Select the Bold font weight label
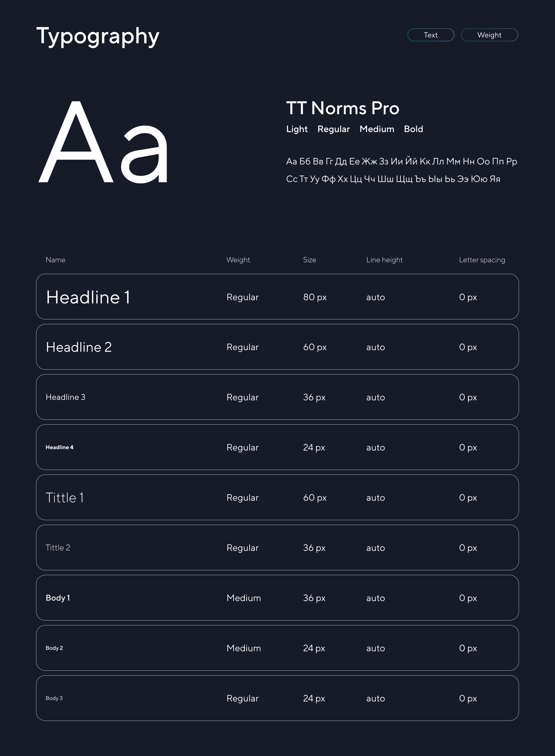The height and width of the screenshot is (756, 555). pos(413,129)
